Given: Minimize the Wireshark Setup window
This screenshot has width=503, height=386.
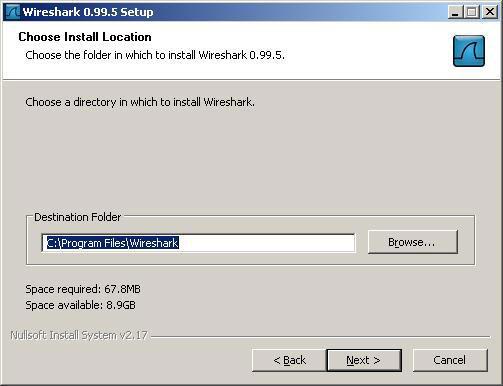Looking at the screenshot, I should tap(455, 12).
